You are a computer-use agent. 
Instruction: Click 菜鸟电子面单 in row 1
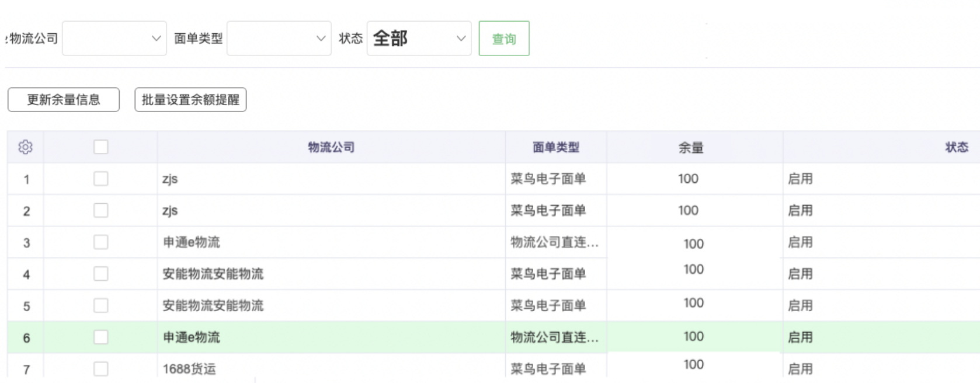click(x=548, y=179)
